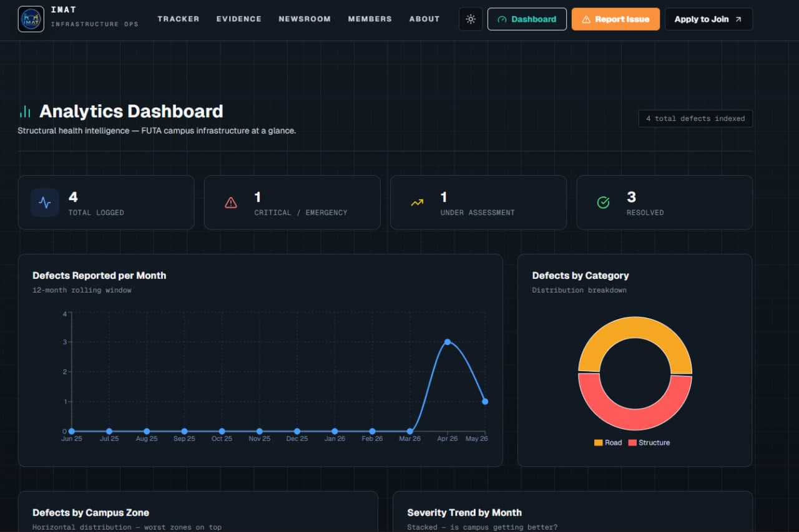
Task: Click the 'Structure' legend label
Action: pos(654,443)
